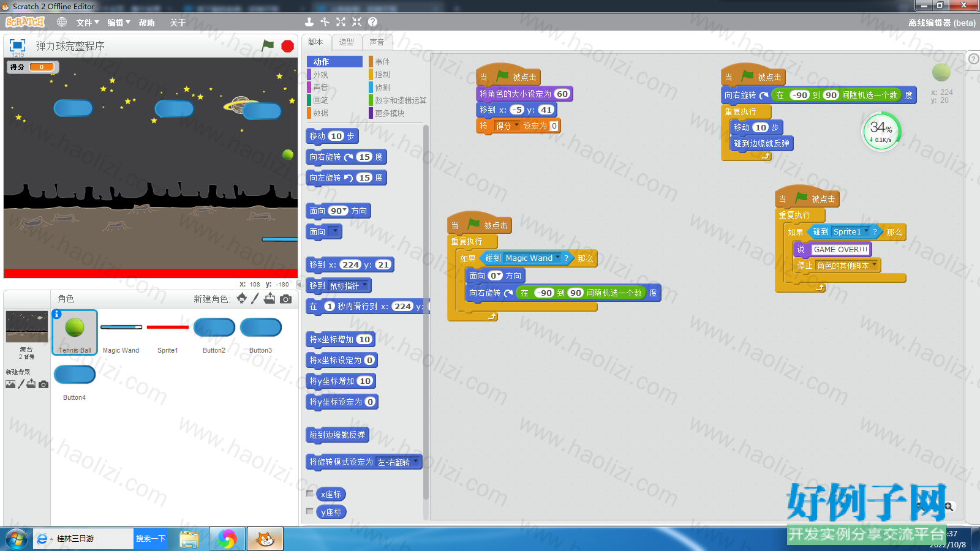The width and height of the screenshot is (980, 551).
Task: Click the steps value in the 移动 10 步 palette block
Action: [336, 136]
